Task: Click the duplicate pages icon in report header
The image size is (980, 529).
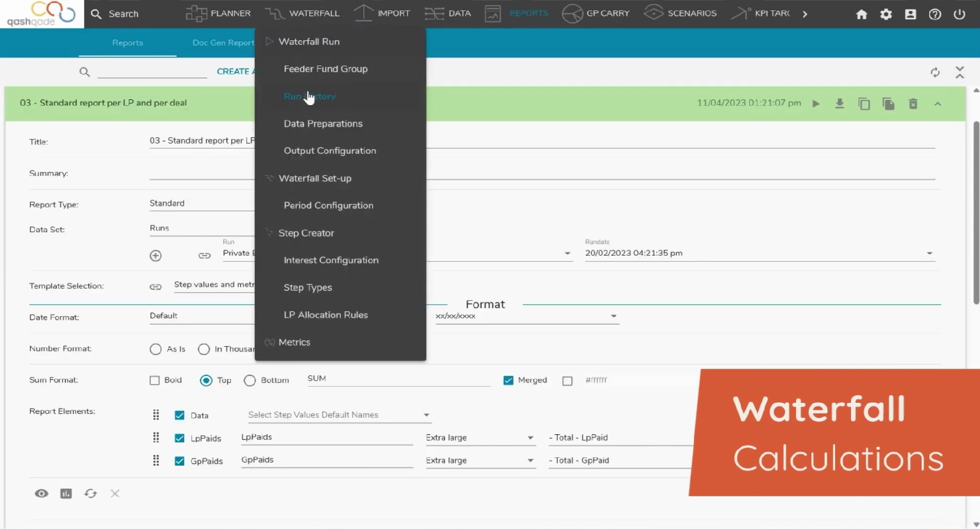Action: [889, 104]
